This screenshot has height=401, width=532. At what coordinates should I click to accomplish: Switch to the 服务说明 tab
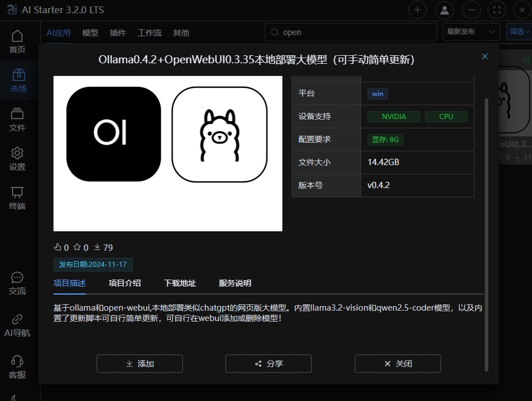coord(235,284)
